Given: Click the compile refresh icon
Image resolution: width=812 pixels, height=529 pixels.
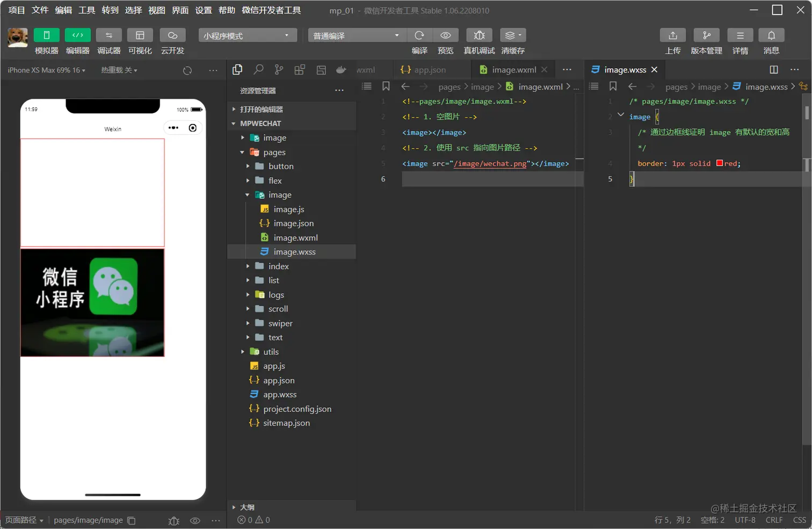Looking at the screenshot, I should (419, 35).
